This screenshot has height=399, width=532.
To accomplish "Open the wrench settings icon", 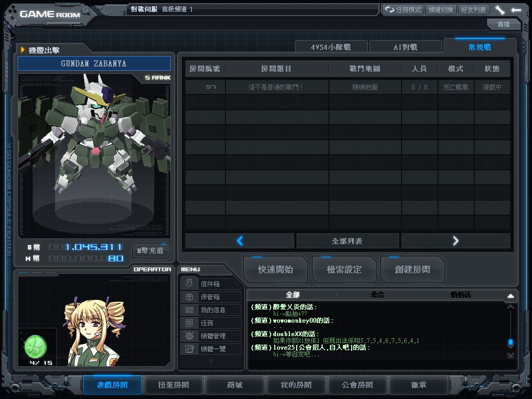I will (500, 10).
